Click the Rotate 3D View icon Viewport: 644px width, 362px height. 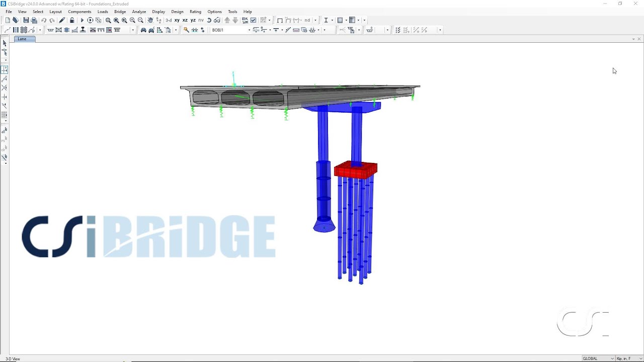point(209,20)
